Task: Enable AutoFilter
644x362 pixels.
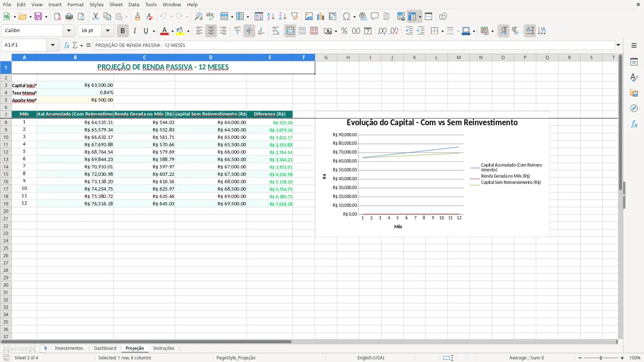Action: pyautogui.click(x=295, y=17)
